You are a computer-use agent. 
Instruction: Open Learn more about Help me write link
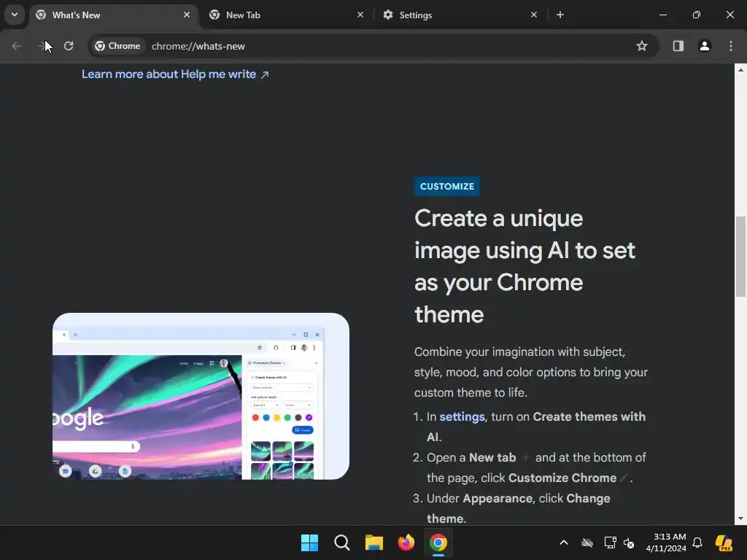[175, 74]
